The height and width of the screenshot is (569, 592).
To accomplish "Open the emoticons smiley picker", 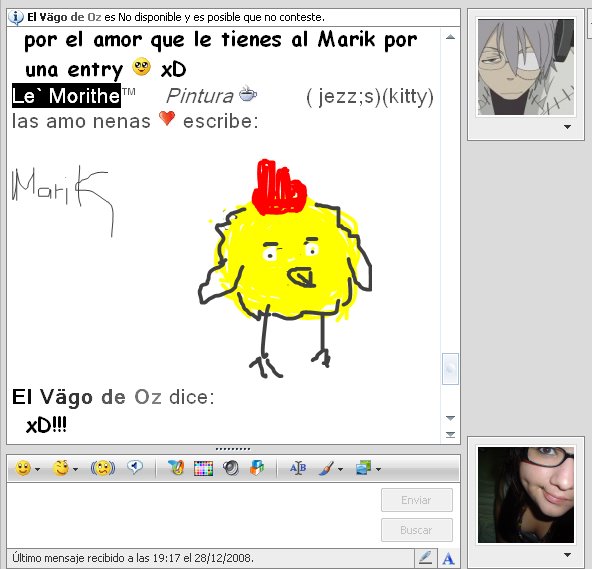I will 23,468.
